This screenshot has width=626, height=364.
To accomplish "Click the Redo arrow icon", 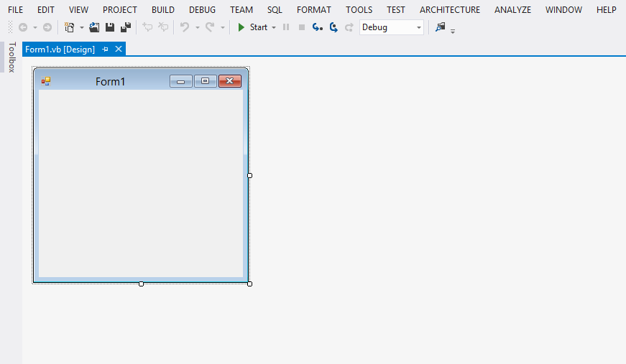I will tap(210, 27).
